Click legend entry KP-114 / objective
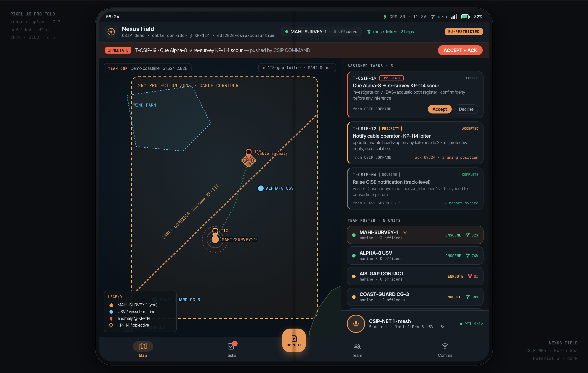 [129, 325]
